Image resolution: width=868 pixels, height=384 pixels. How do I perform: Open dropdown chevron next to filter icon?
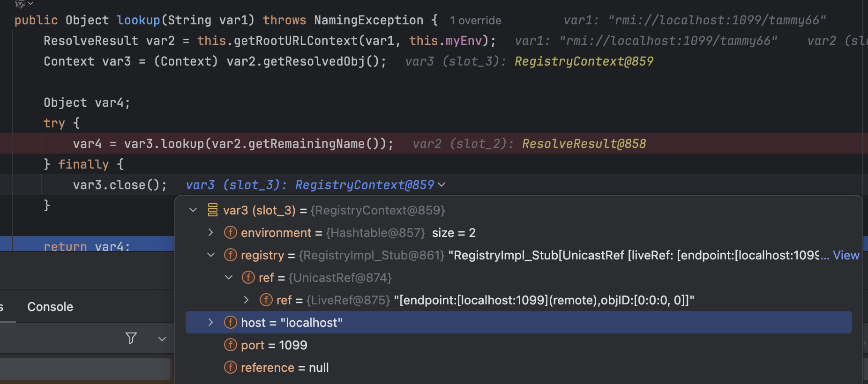point(162,339)
